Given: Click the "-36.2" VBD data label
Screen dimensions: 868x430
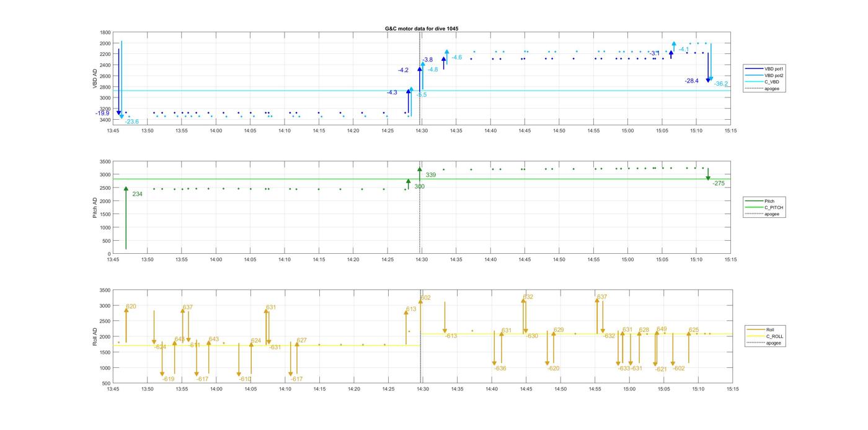Looking at the screenshot, I should click(720, 84).
